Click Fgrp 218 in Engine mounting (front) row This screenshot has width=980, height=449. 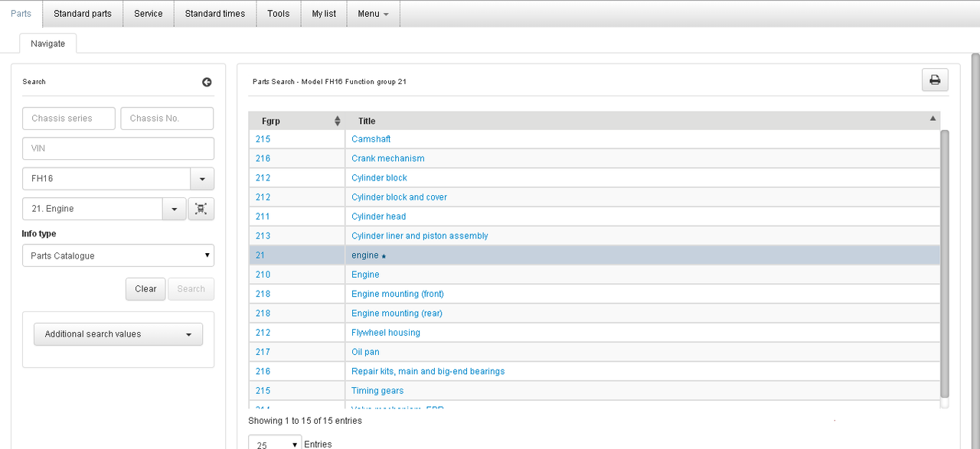[x=263, y=294]
